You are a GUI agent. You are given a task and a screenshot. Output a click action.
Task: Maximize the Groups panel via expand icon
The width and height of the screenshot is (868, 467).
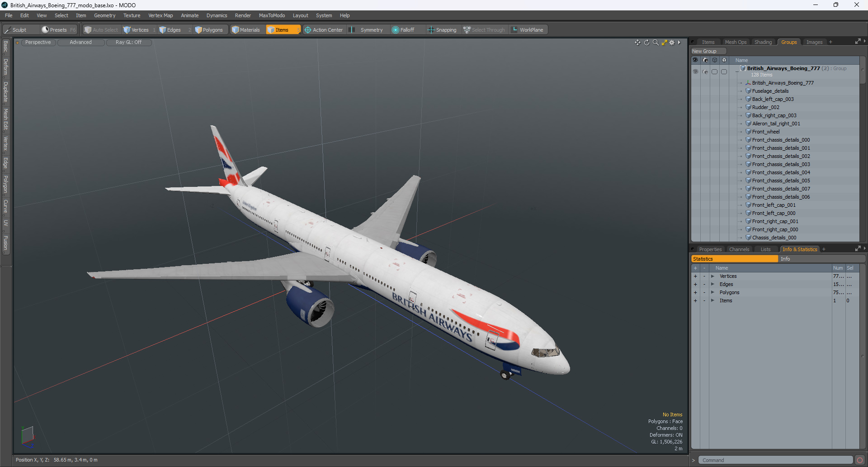[858, 42]
